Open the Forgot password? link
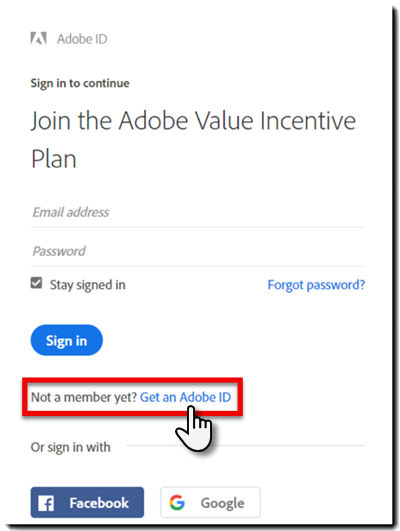This screenshot has height=531, width=400. click(x=316, y=285)
